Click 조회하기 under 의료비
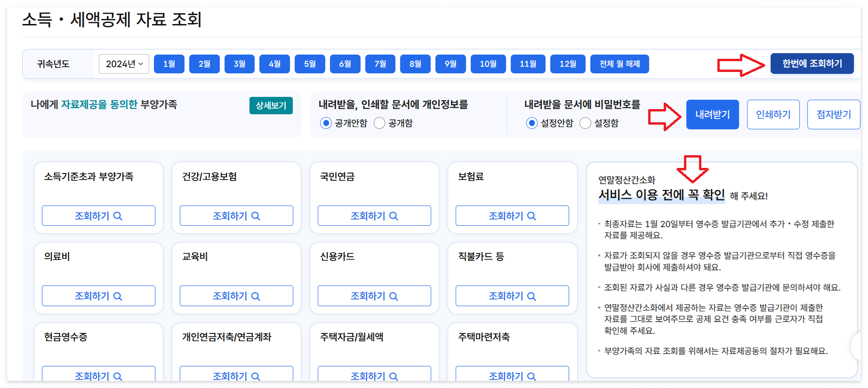Screen dimensions: 868x388 (98, 296)
